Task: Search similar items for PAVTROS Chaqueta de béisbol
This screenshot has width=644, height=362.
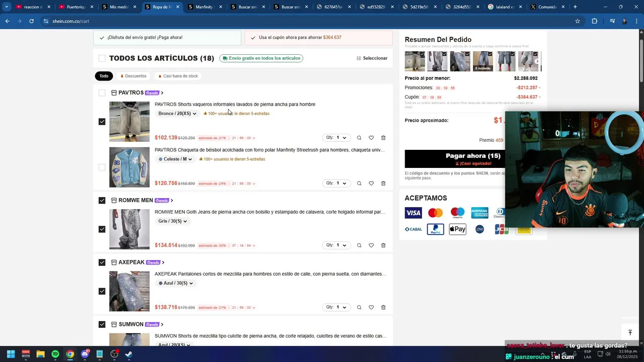Action: pos(359,184)
